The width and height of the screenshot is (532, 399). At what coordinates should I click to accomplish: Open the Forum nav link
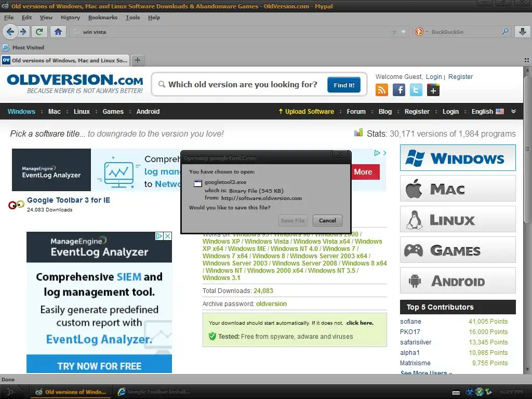[356, 111]
